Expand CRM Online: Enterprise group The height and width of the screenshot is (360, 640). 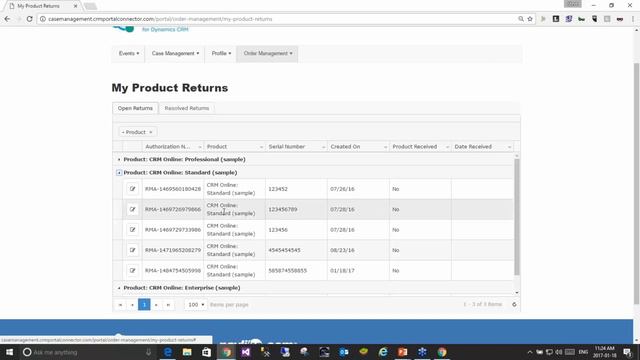(119, 288)
